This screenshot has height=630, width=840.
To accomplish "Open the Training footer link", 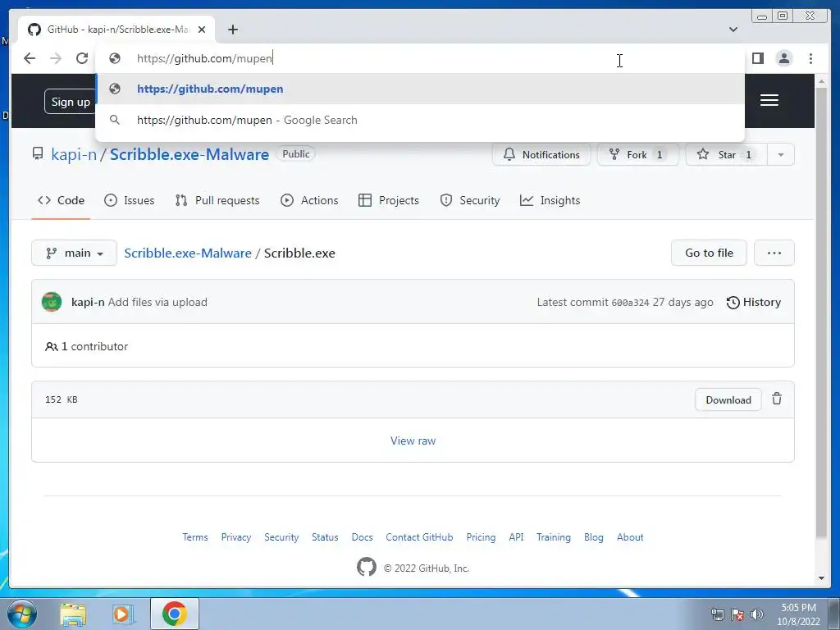I will click(554, 537).
